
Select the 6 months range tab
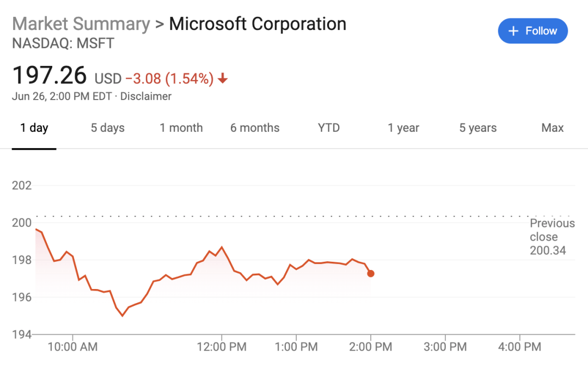pos(255,128)
